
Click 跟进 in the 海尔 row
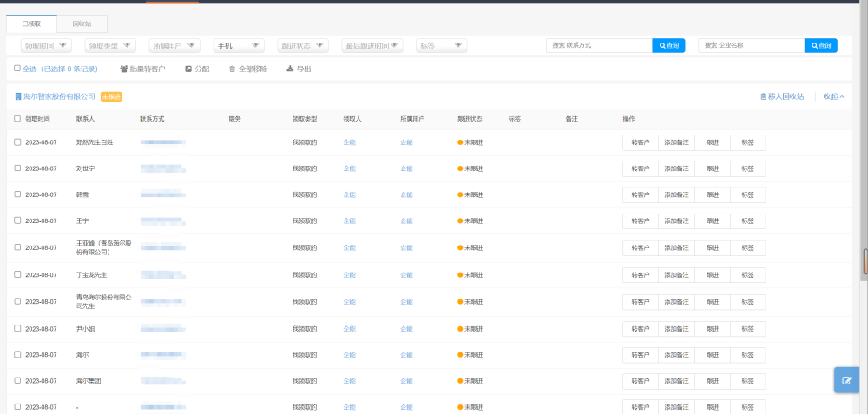tap(713, 355)
